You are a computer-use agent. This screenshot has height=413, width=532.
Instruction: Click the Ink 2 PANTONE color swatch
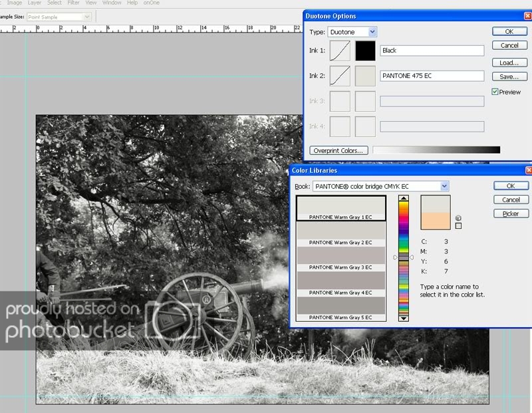point(365,76)
